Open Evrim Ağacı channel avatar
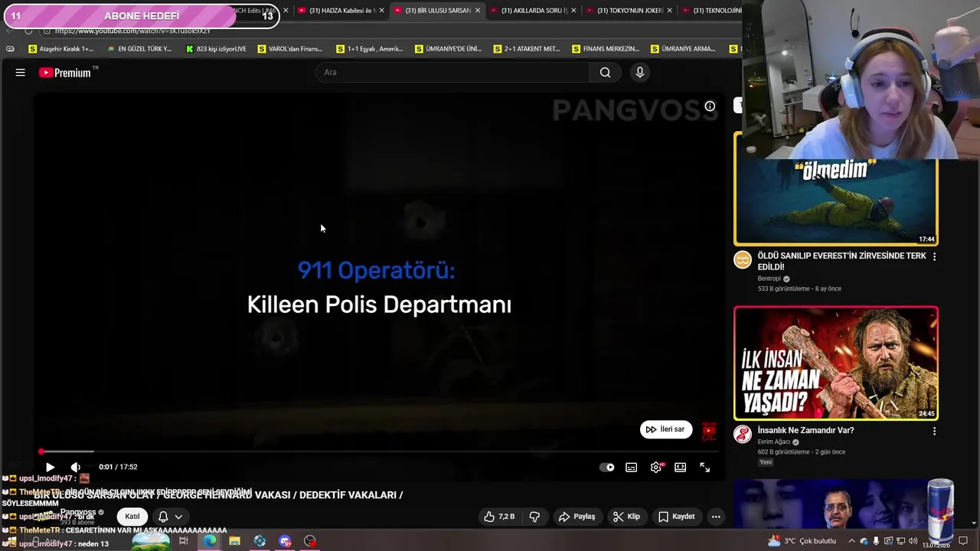The height and width of the screenshot is (551, 980). (x=743, y=435)
